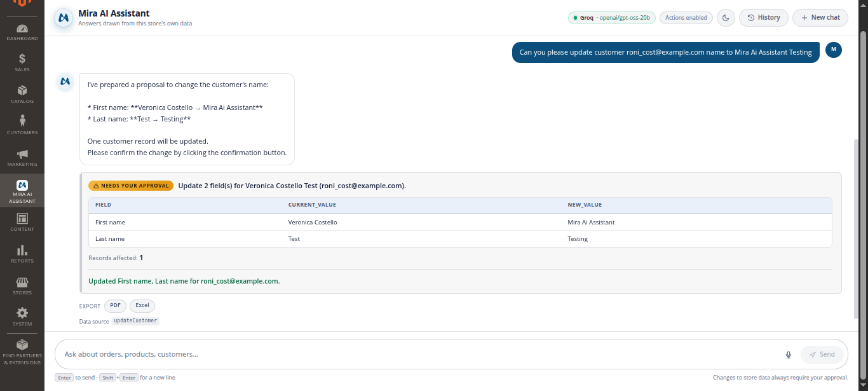The image size is (868, 391).
Task: Click the Actions enabled badge
Action: [686, 18]
